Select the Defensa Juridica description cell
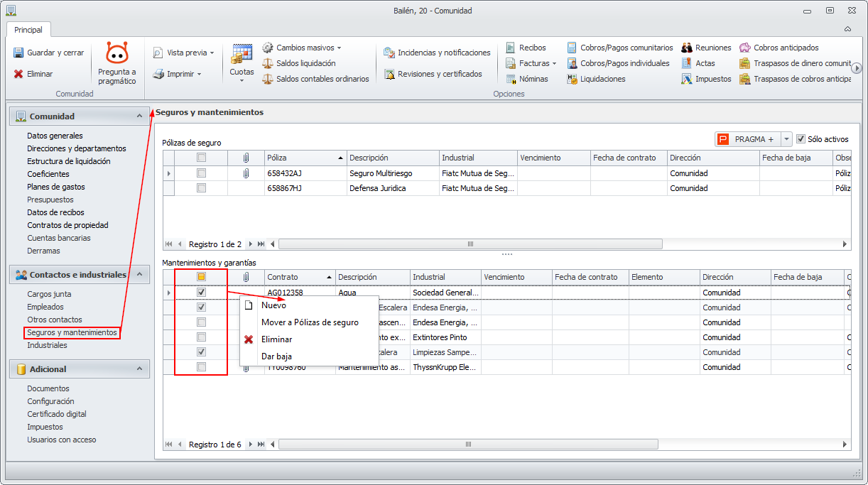868x485 pixels. [393, 188]
